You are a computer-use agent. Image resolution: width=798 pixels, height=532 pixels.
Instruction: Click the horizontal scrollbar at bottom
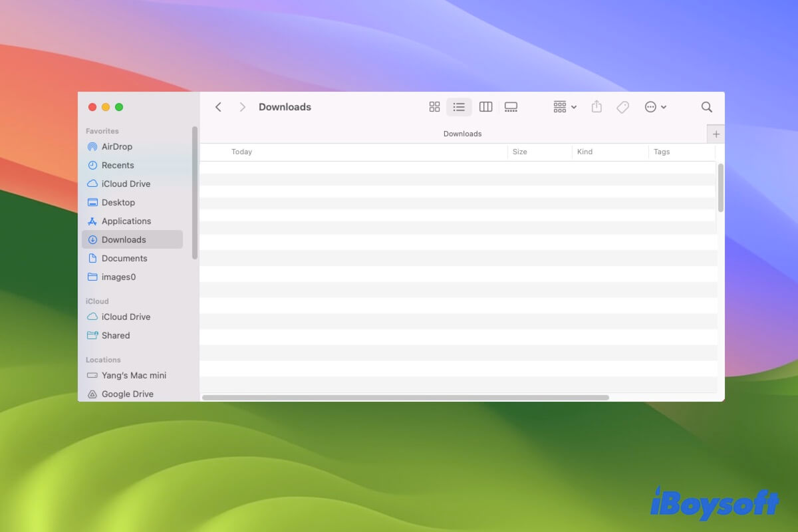tap(406, 398)
